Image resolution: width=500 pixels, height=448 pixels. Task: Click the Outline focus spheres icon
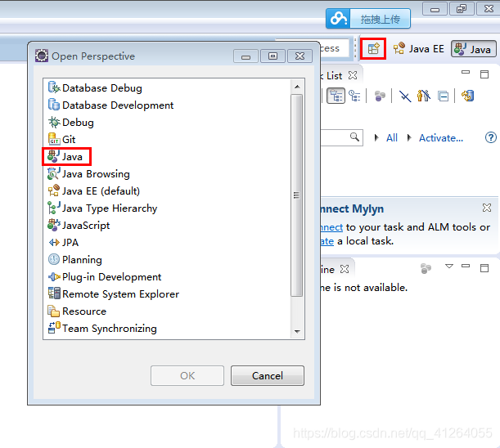click(426, 268)
